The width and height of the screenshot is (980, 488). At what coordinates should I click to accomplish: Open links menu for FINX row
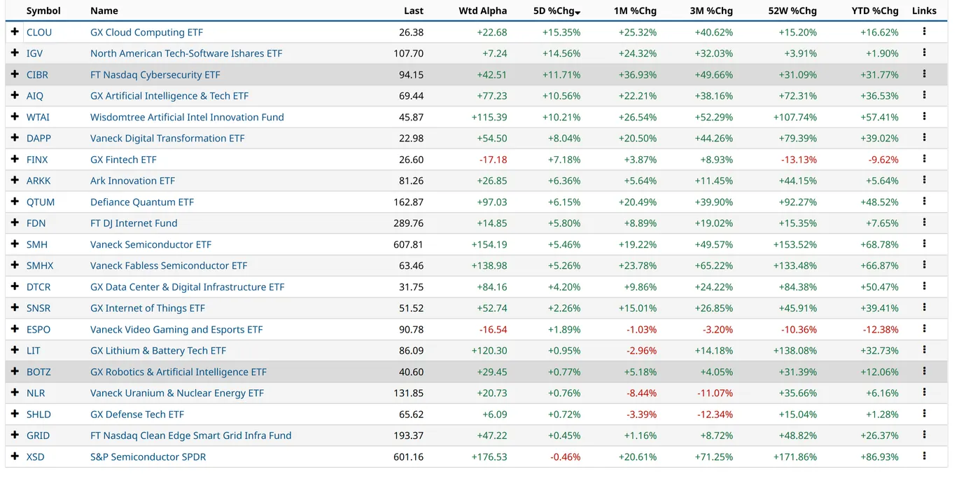tap(924, 159)
